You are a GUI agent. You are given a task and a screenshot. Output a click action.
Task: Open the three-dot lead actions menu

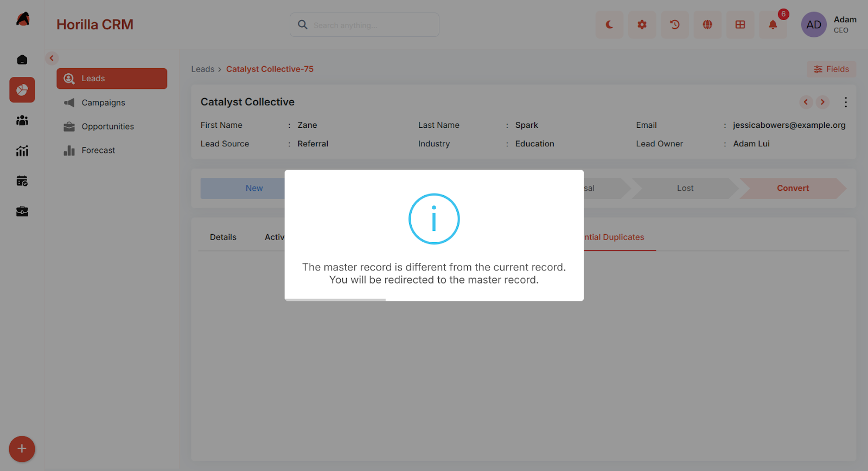tap(846, 102)
